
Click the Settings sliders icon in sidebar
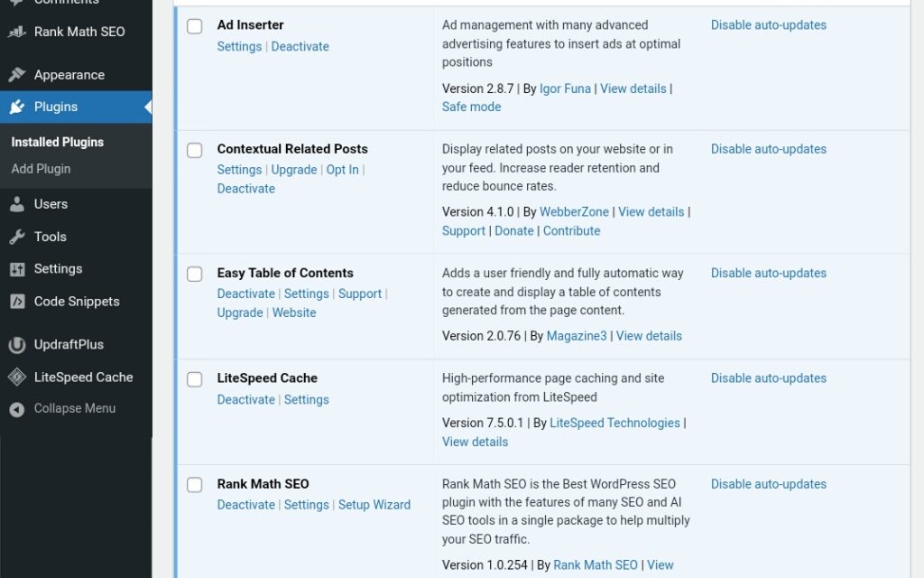[16, 269]
